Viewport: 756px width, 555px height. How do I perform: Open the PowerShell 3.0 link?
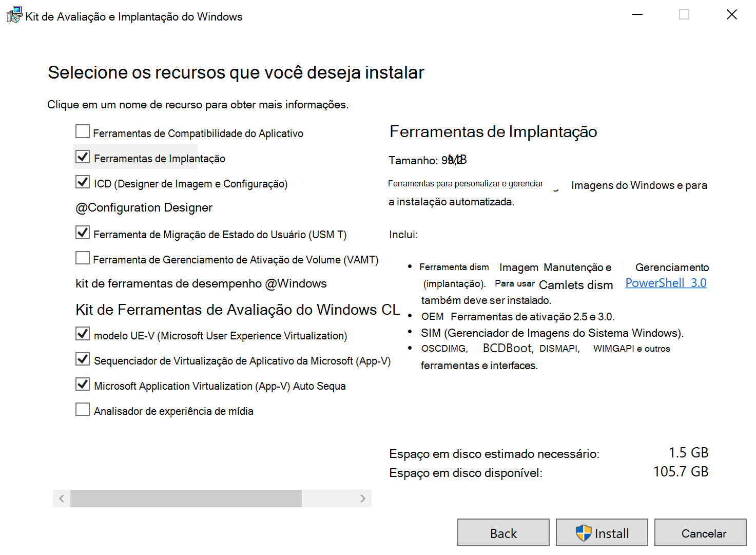[666, 283]
